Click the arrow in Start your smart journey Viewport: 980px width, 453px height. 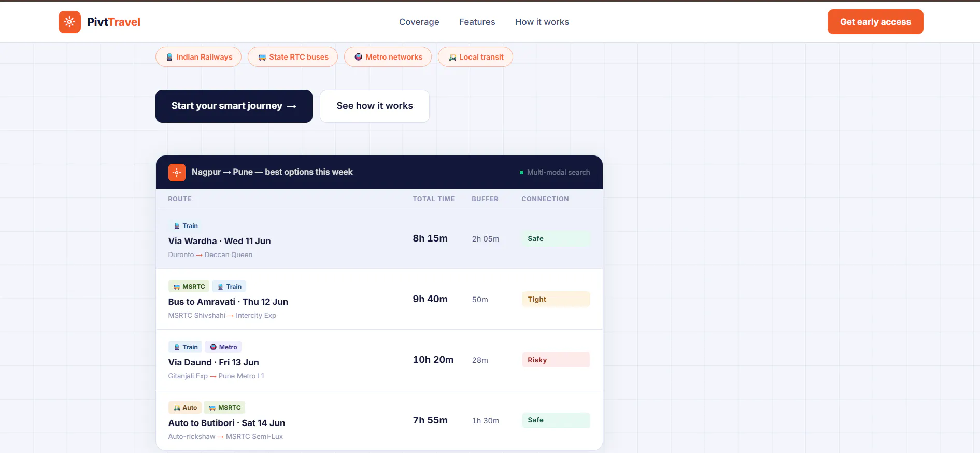coord(291,106)
